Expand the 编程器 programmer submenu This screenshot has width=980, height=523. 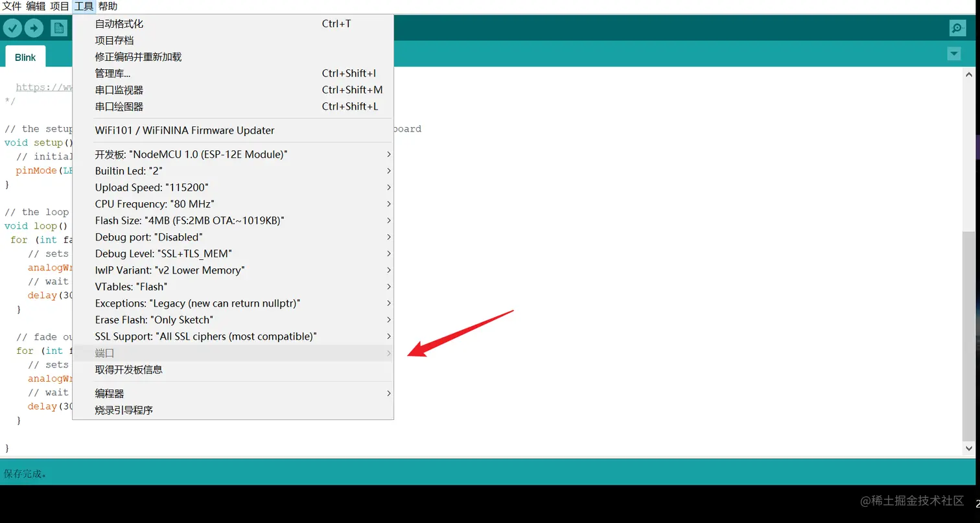[233, 393]
